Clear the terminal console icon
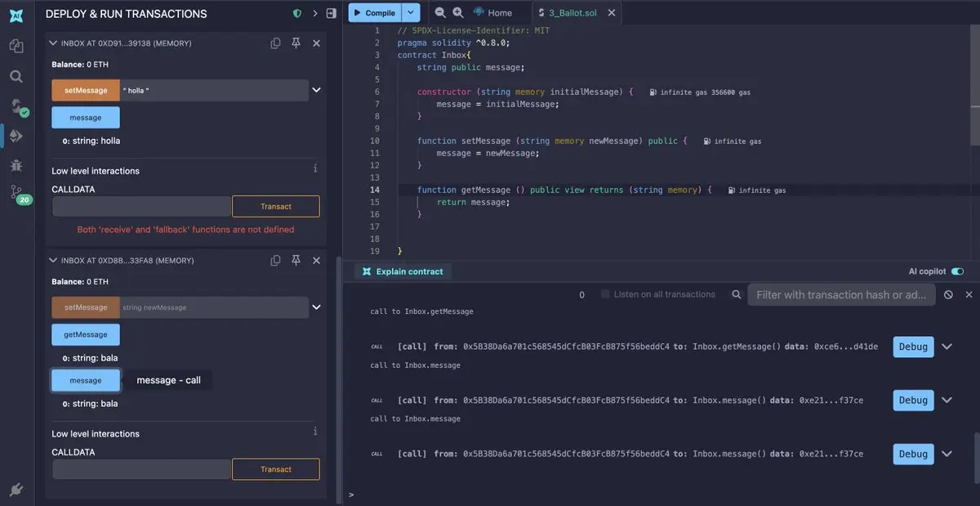The width and height of the screenshot is (980, 506). pos(948,295)
